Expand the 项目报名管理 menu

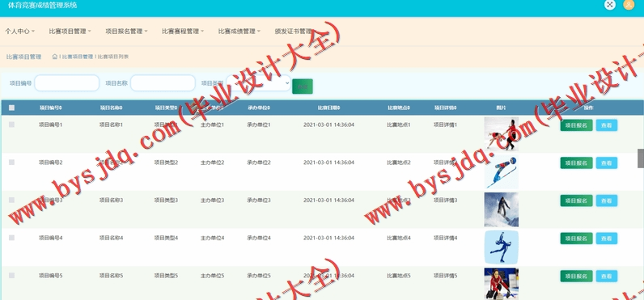pyautogui.click(x=126, y=32)
